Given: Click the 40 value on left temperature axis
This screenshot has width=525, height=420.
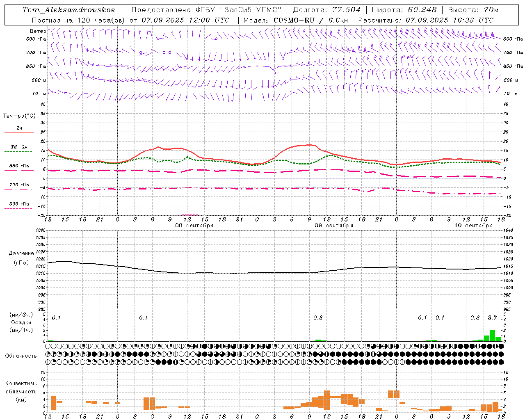Looking at the screenshot, I should pos(43,105).
